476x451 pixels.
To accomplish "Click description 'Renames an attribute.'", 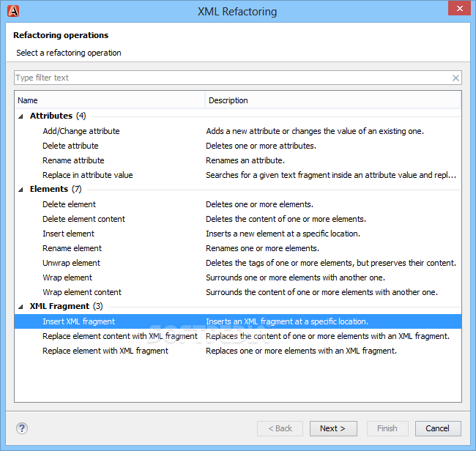I will click(x=245, y=160).
